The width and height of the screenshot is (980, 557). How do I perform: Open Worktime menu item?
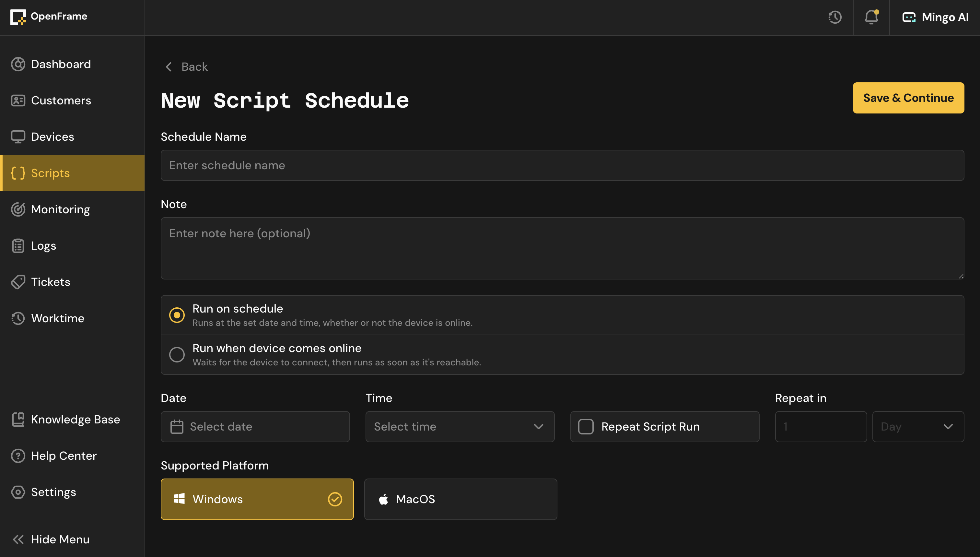[72, 318]
